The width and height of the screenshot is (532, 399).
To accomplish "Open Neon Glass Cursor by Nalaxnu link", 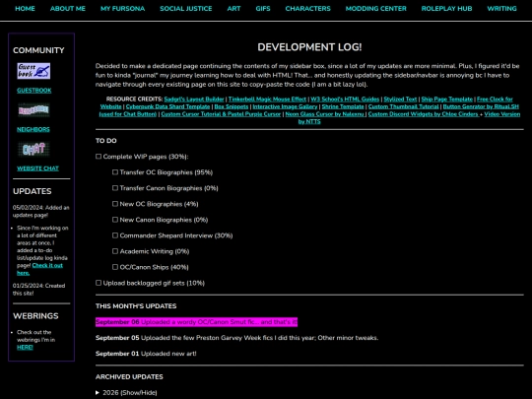I will point(325,114).
